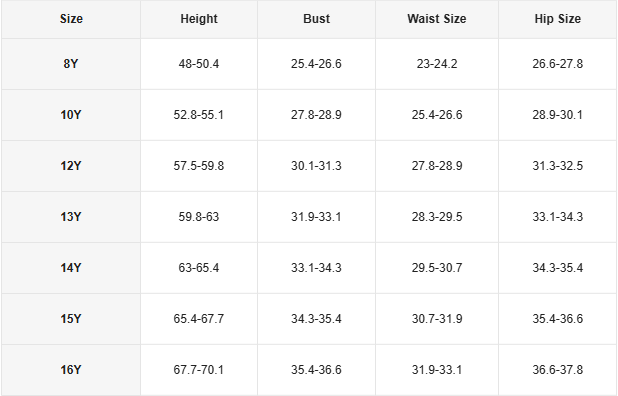Screen dimensions: 618x396
Task: Click height value 48-50.4
Action: coord(199,64)
